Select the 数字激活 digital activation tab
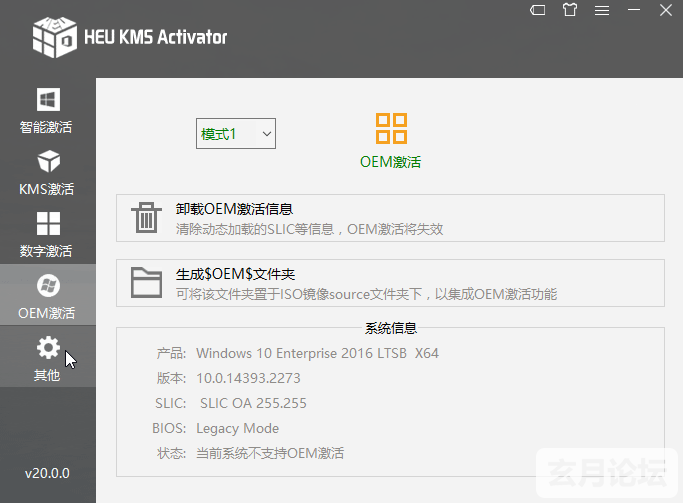This screenshot has height=503, width=683. pyautogui.click(x=47, y=233)
